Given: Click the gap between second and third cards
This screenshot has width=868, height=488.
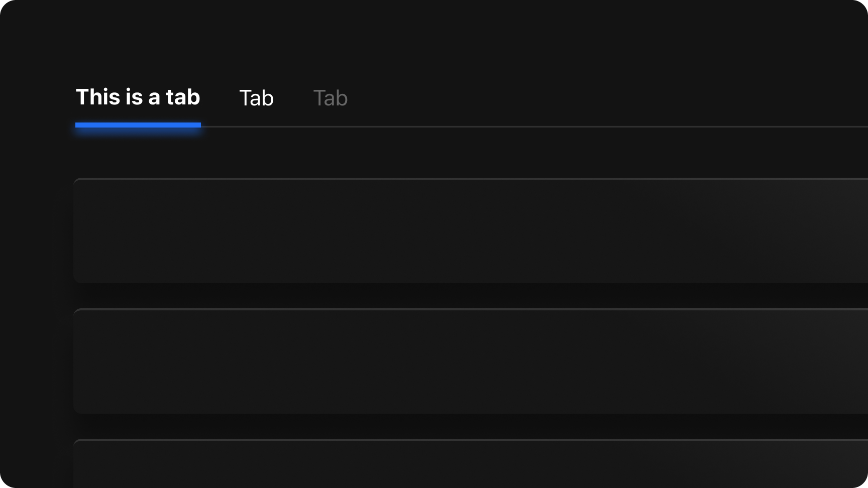Looking at the screenshot, I should click(x=471, y=426).
